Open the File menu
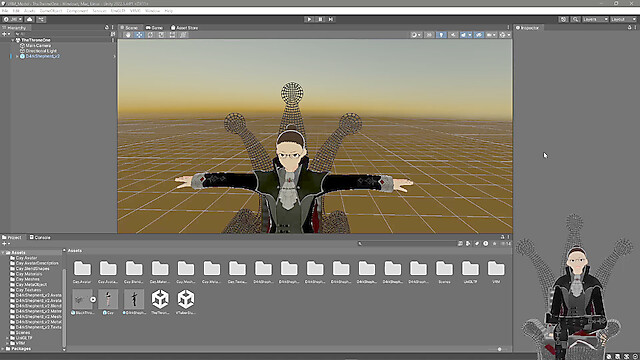This screenshot has width=640, height=360. (x=5, y=11)
